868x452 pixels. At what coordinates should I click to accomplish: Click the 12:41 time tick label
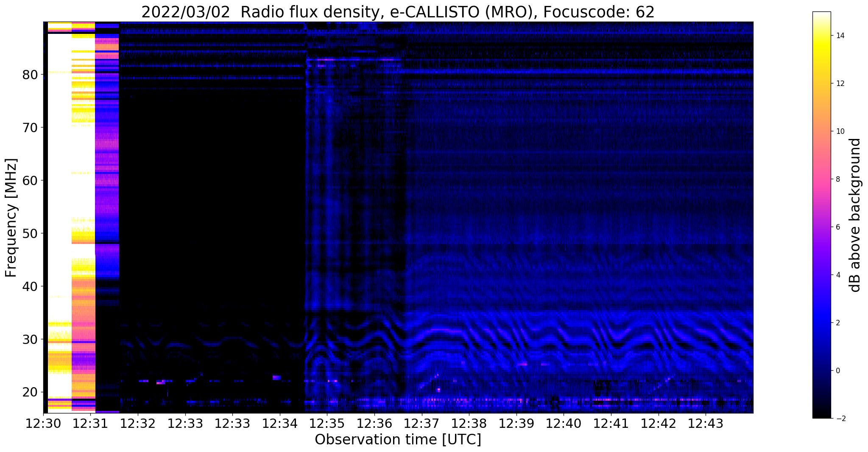[611, 424]
